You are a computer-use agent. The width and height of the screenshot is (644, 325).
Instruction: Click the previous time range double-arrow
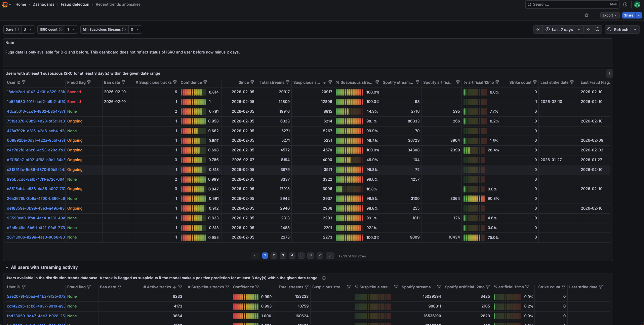[x=537, y=29]
